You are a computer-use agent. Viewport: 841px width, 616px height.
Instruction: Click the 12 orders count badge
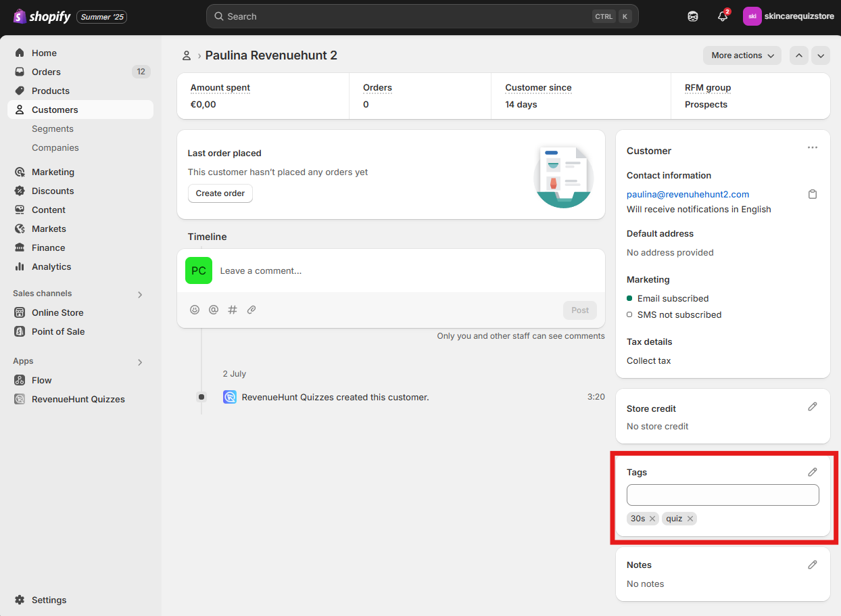pyautogui.click(x=141, y=72)
